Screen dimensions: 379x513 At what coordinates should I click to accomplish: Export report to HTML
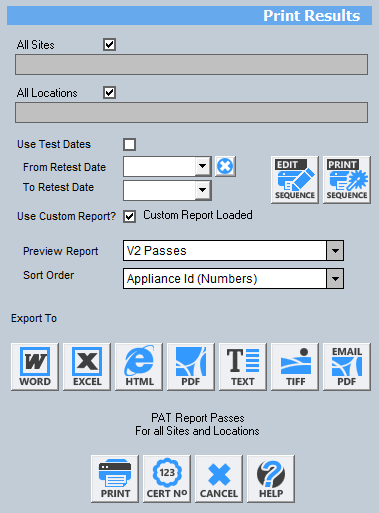pyautogui.click(x=139, y=367)
